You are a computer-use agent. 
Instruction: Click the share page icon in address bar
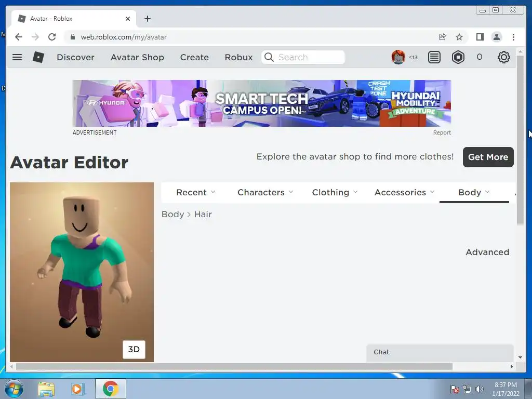tap(443, 37)
